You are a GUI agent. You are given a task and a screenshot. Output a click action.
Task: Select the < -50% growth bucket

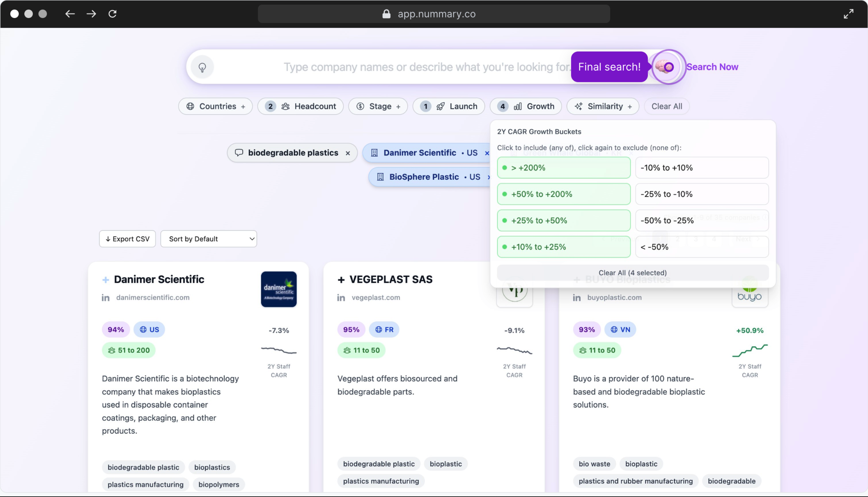point(702,247)
